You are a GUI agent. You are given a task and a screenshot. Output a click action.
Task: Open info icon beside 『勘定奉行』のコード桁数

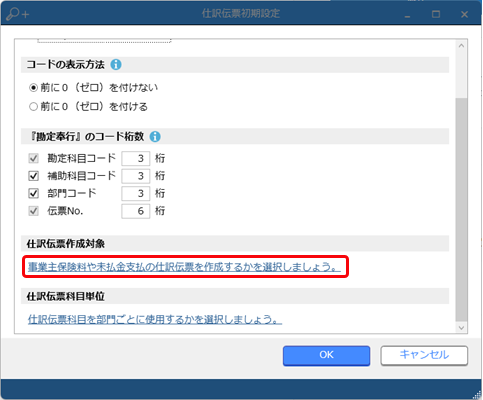155,136
